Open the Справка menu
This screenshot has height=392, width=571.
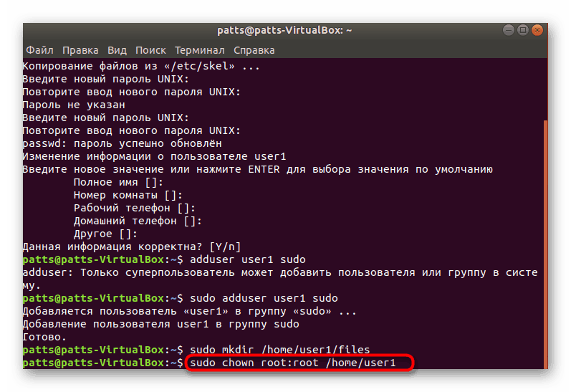pyautogui.click(x=254, y=50)
